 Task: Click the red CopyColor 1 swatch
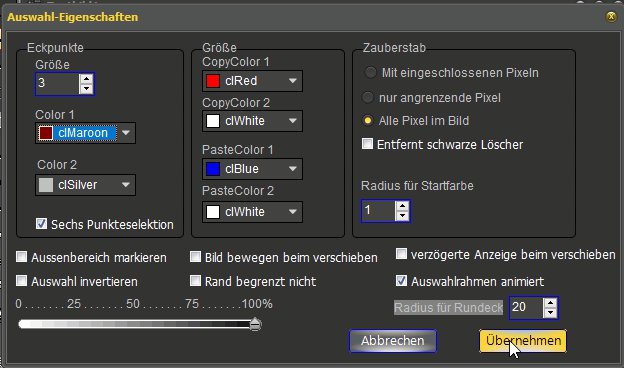pyautogui.click(x=213, y=81)
